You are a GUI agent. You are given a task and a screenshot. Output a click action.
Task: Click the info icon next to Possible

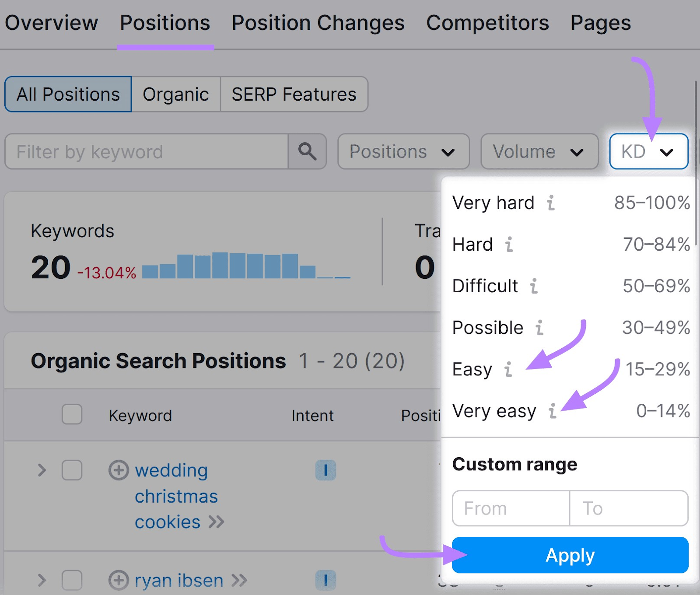[540, 327]
